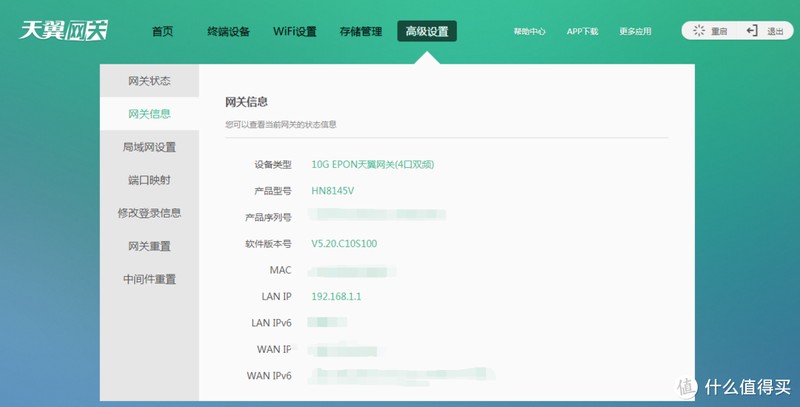Click the software version V5.20.C10S100
The image size is (800, 407).
point(344,243)
